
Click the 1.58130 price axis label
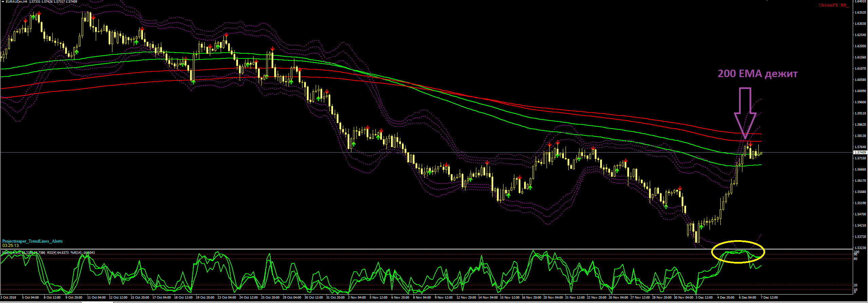click(x=860, y=136)
